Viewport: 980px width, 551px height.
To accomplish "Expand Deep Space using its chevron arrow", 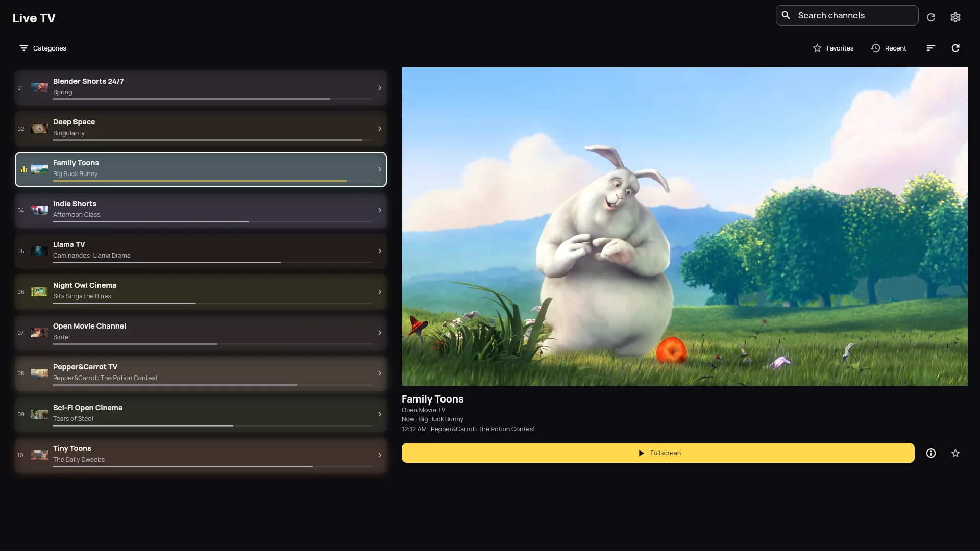I will click(x=380, y=129).
